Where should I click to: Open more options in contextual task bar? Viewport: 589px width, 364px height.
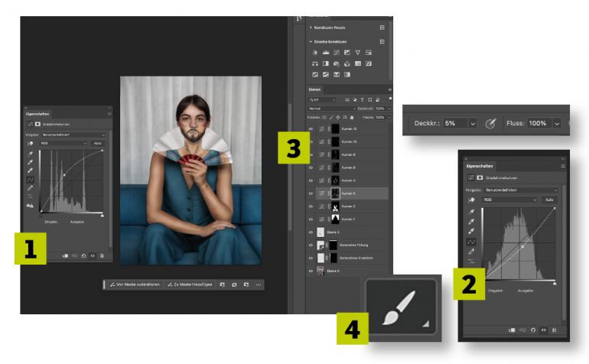259,284
